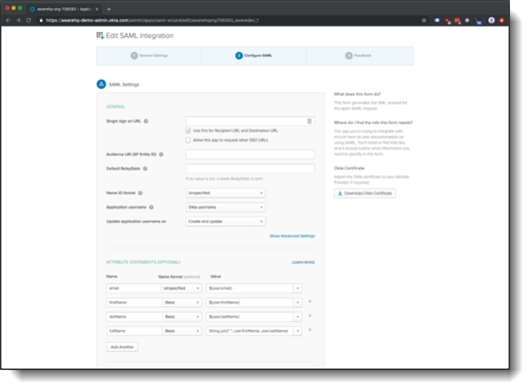Click help icon next to Default RelayState
Viewport: 532px width, 392px height.
[x=146, y=169]
